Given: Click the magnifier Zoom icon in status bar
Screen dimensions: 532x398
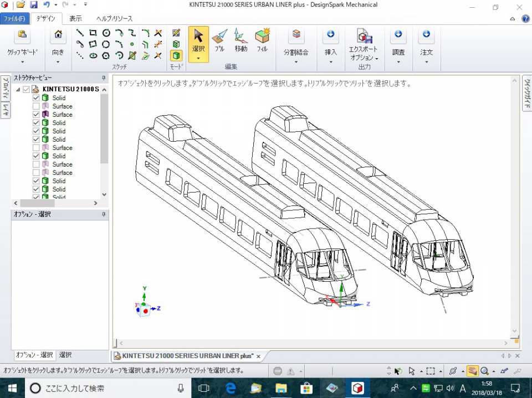Looking at the screenshot, I should tap(484, 371).
